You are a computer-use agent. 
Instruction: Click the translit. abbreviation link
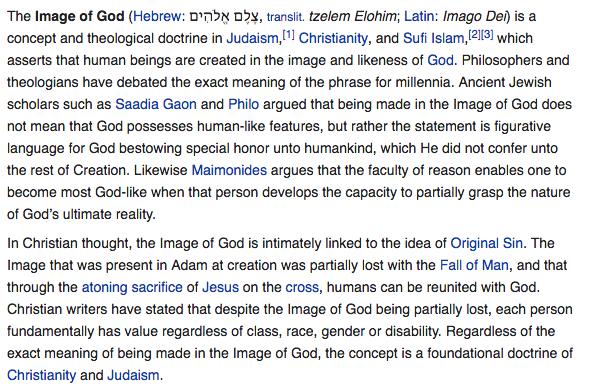coord(284,17)
